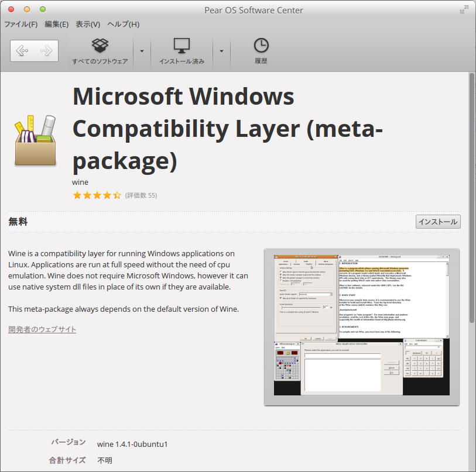
Task: Click the version text wine 1.4.1-0ubuntu1
Action: coord(132,444)
